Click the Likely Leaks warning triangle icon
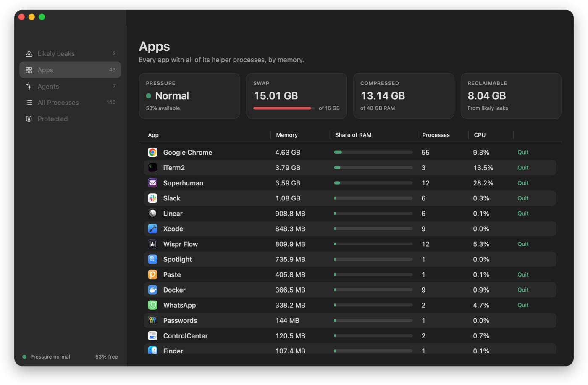Viewport: 588px width, 385px height. click(29, 54)
